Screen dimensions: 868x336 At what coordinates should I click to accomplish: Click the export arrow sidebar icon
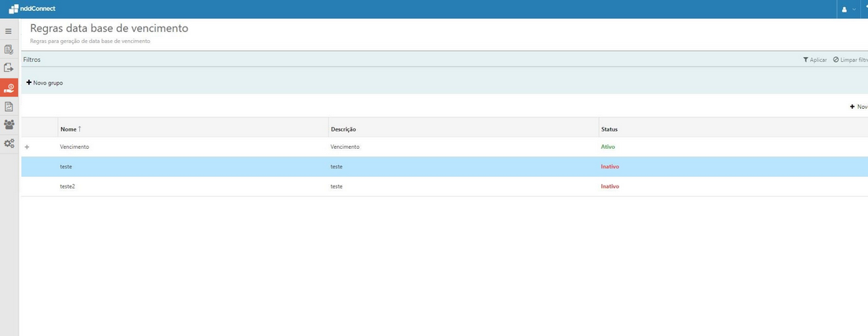click(x=9, y=69)
